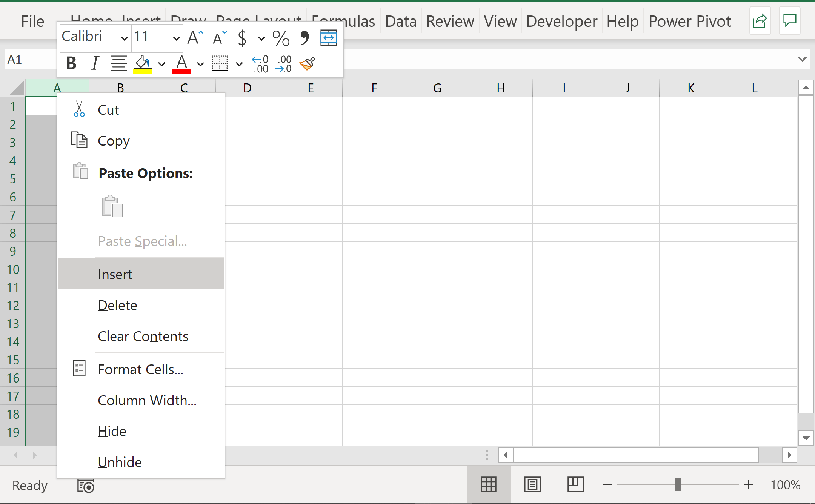Click Hide in the context menu
The height and width of the screenshot is (504, 815).
pos(112,431)
